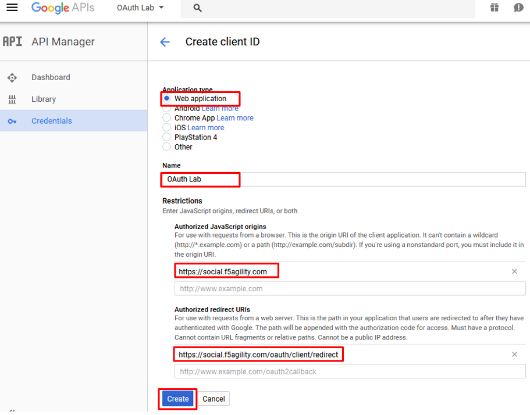This screenshot has width=530, height=415.
Task: Click the Authorized redirect URIs label
Action: [x=212, y=309]
